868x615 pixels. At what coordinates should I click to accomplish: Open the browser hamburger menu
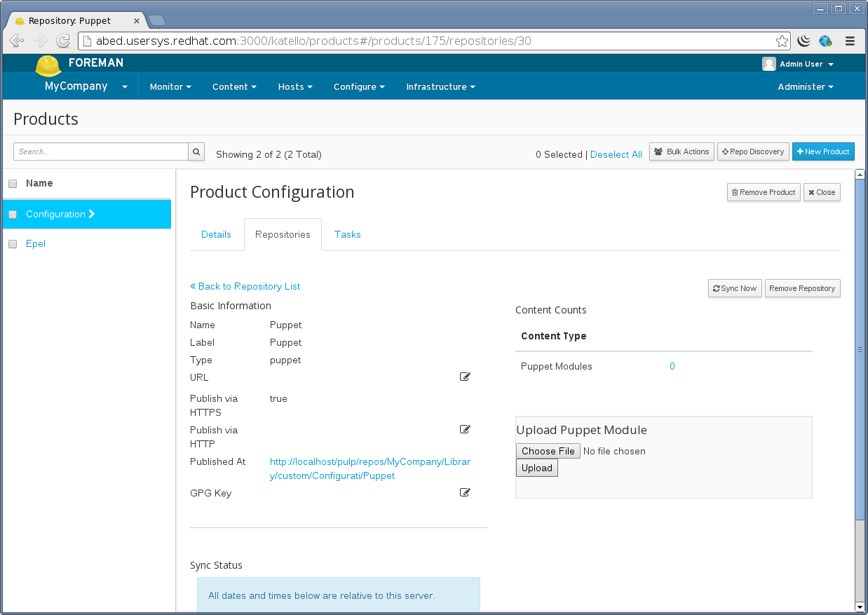pos(850,41)
